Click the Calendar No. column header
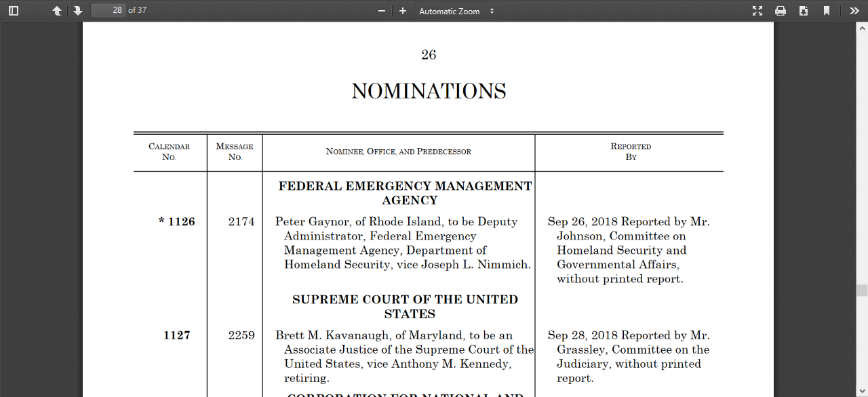This screenshot has height=397, width=868. pos(170,151)
